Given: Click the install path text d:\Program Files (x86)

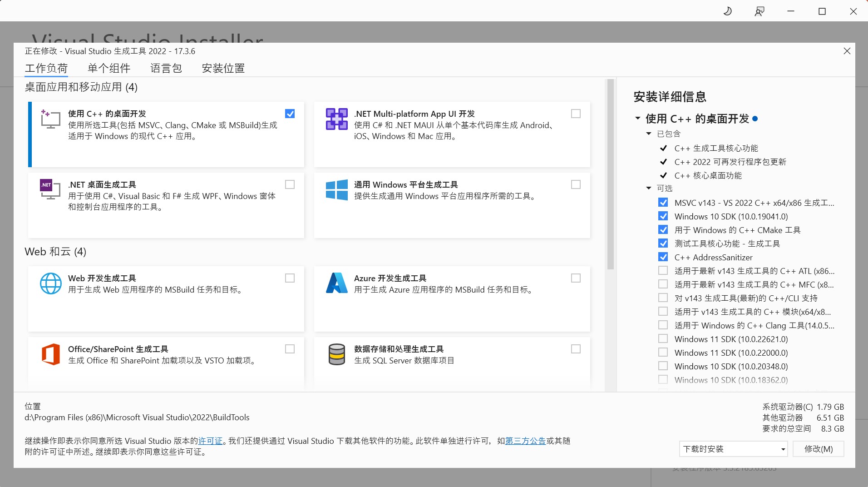Looking at the screenshot, I should [137, 417].
